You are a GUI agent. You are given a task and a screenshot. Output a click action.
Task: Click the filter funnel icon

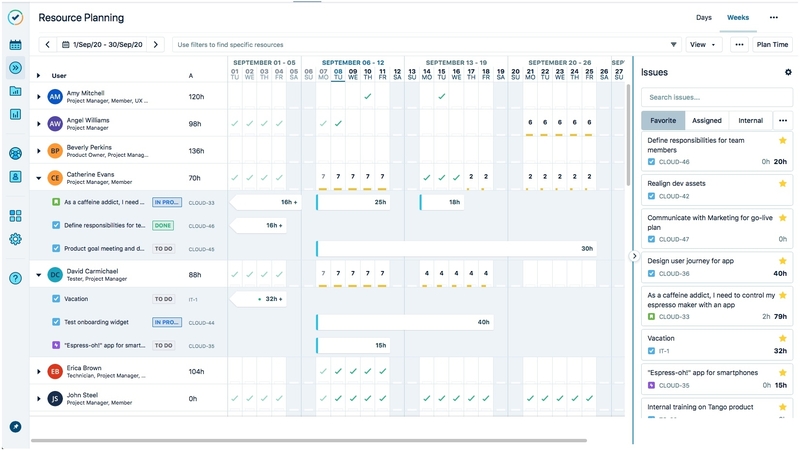click(674, 45)
